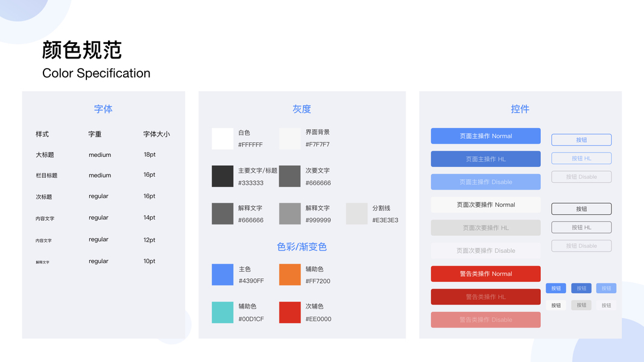Click the 颜色规范 page title
Image resolution: width=644 pixels, height=362 pixels.
pyautogui.click(x=82, y=50)
